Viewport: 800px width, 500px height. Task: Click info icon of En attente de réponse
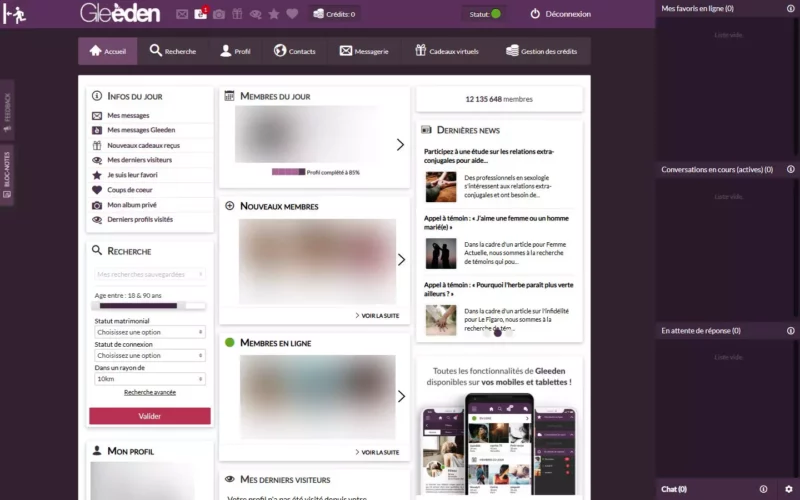click(790, 331)
